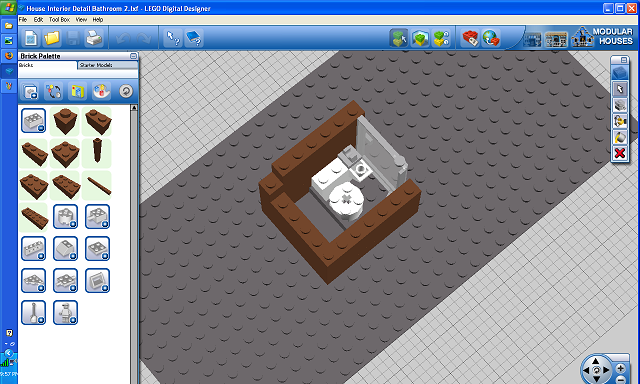Viewport: 640px width, 384px height.
Task: Open the Help menu
Action: (98, 20)
